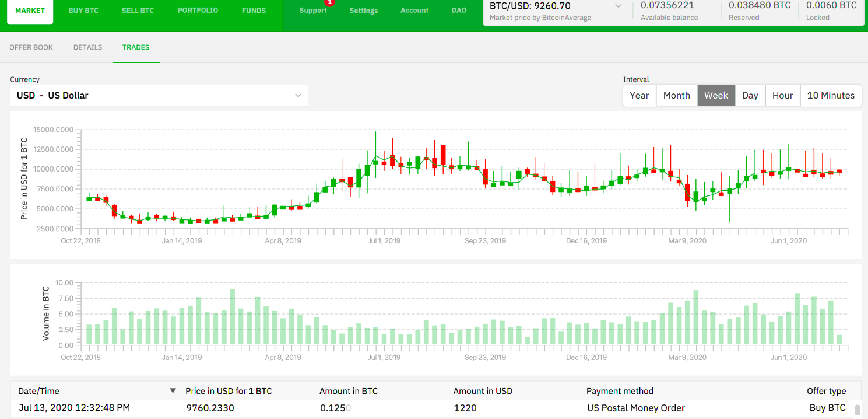Go to the SELL BTC screen
868x419 pixels.
[x=138, y=9]
